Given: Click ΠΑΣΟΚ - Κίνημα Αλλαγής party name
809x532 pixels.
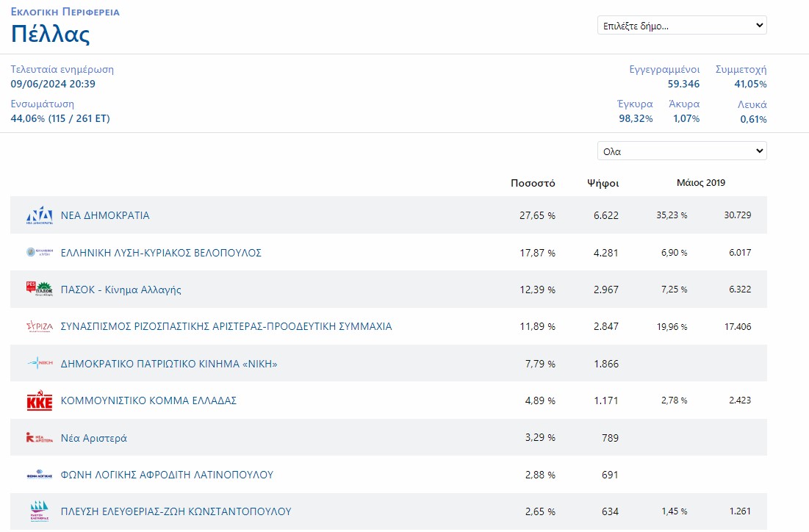Looking at the screenshot, I should 121,290.
